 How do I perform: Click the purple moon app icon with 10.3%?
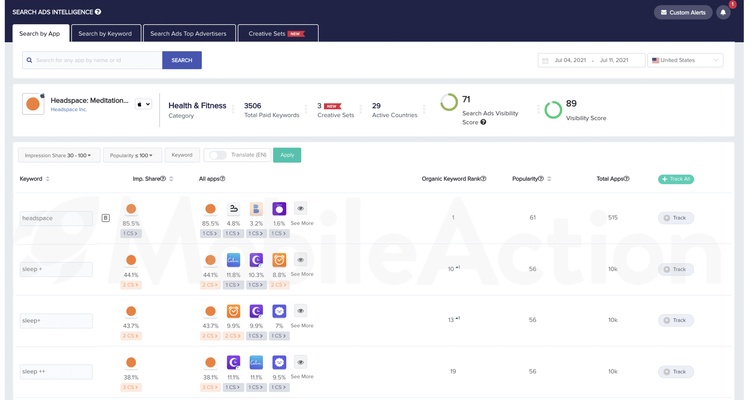click(x=256, y=260)
